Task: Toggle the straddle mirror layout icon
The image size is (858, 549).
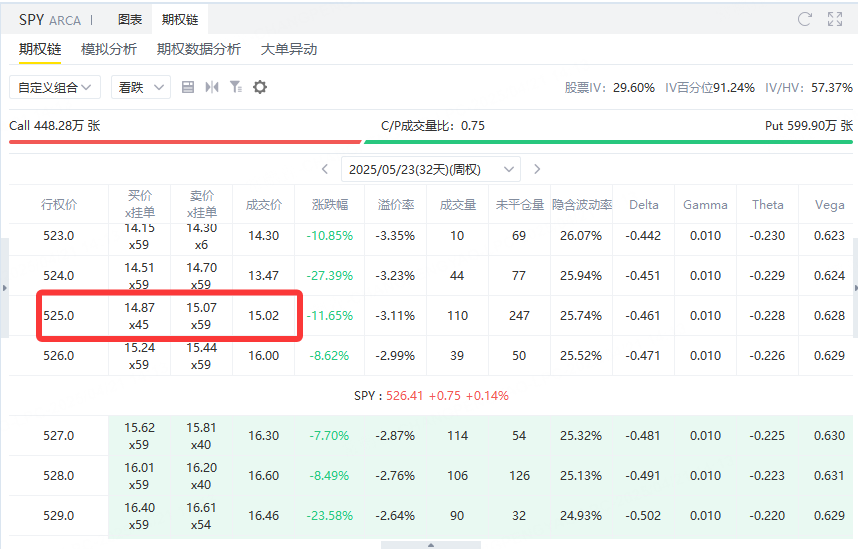Action: pyautogui.click(x=212, y=87)
